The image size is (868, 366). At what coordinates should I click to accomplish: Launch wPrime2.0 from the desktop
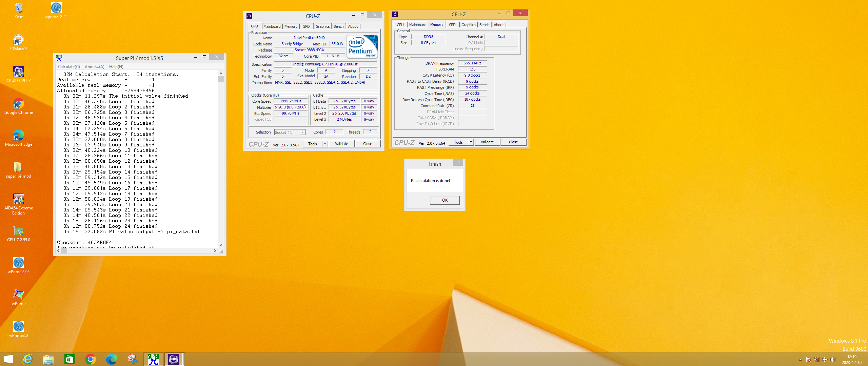coord(19,329)
